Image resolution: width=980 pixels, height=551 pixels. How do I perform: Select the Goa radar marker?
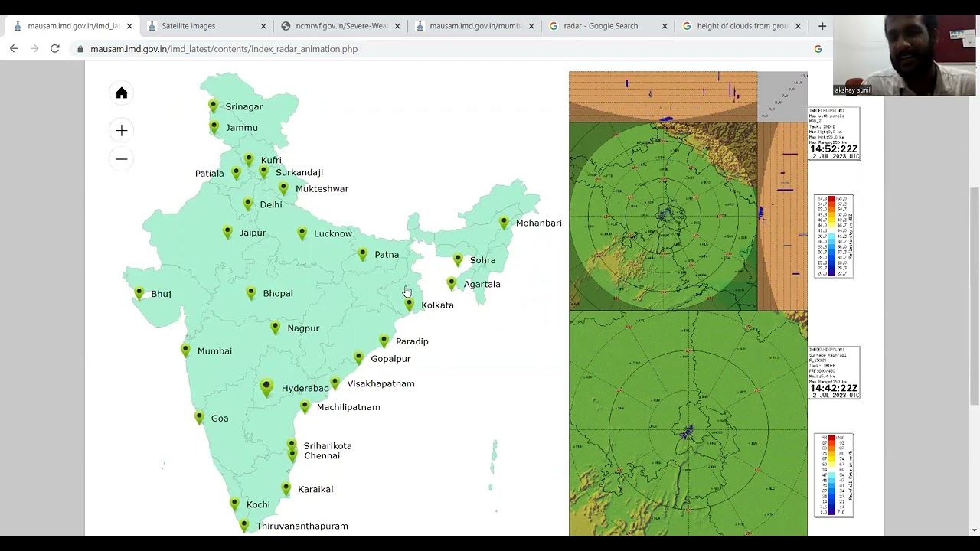coord(199,417)
